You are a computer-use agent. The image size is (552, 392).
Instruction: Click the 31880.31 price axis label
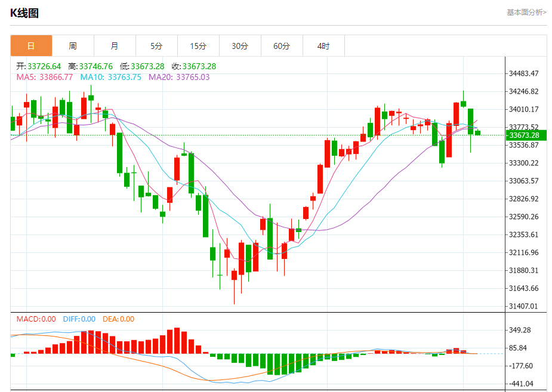point(524,270)
